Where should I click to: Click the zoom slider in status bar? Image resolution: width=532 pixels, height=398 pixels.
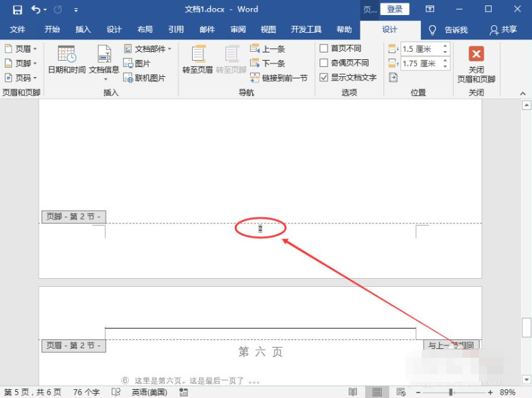pos(452,393)
